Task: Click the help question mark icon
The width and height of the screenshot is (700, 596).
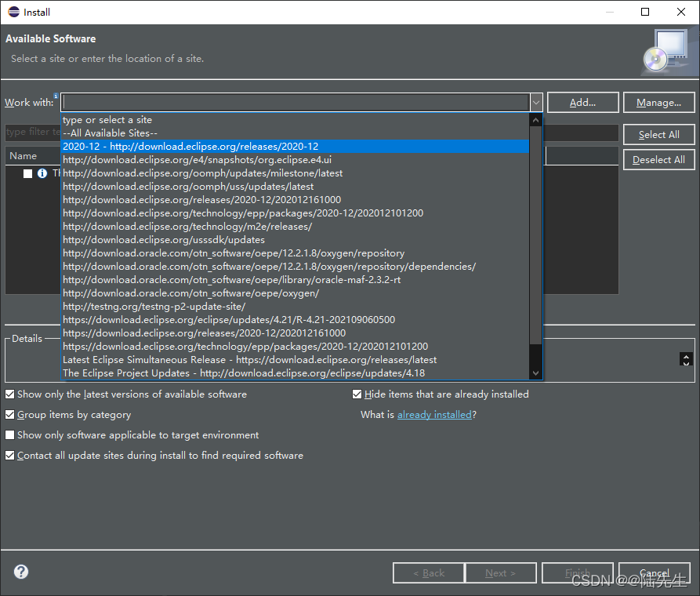Action: pos(20,572)
